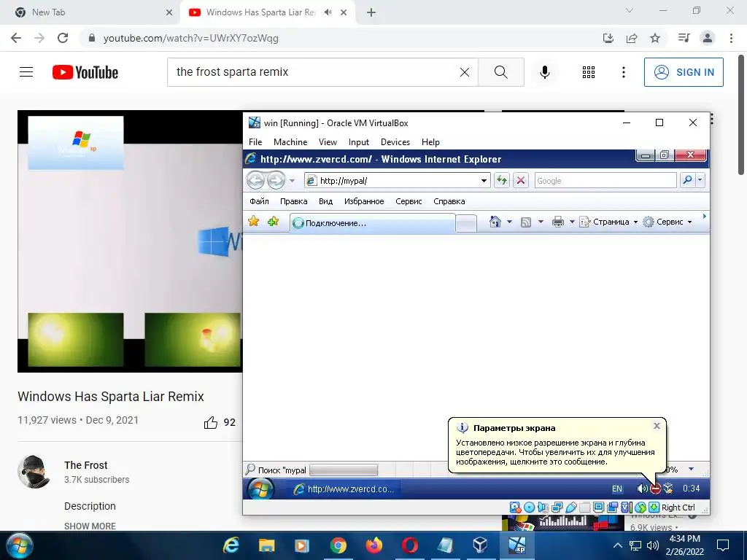Expand the IE address bar dropdown
The image size is (747, 560).
click(x=484, y=181)
